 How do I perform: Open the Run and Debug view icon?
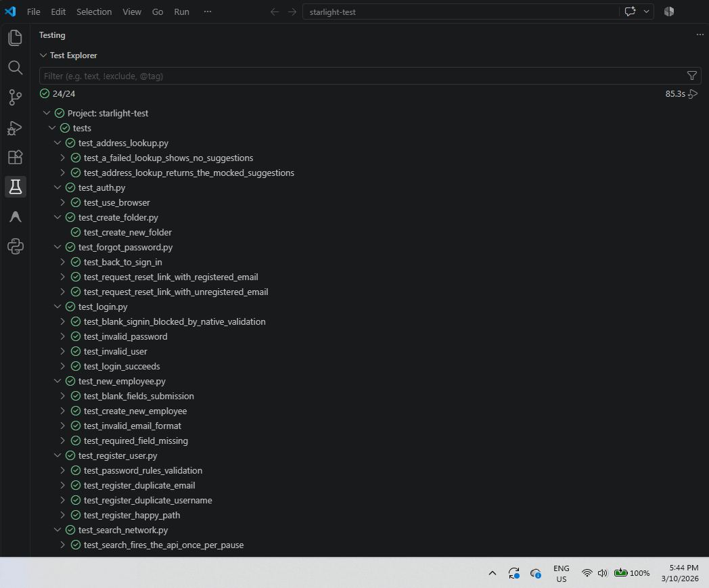click(16, 128)
